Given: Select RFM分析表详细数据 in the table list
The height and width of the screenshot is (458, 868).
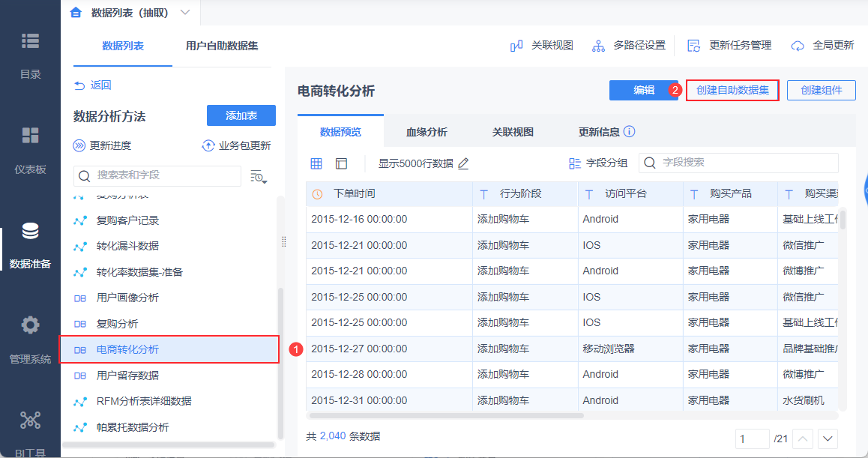Looking at the screenshot, I should 144,401.
